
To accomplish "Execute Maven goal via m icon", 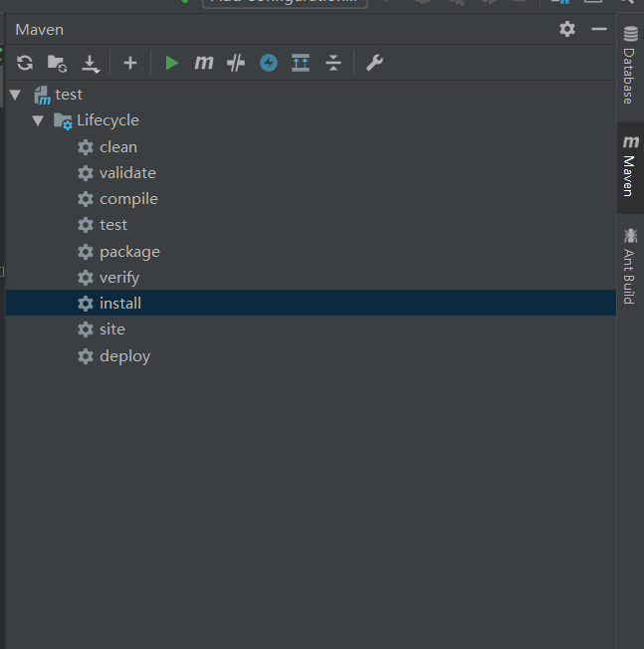I will (x=204, y=63).
